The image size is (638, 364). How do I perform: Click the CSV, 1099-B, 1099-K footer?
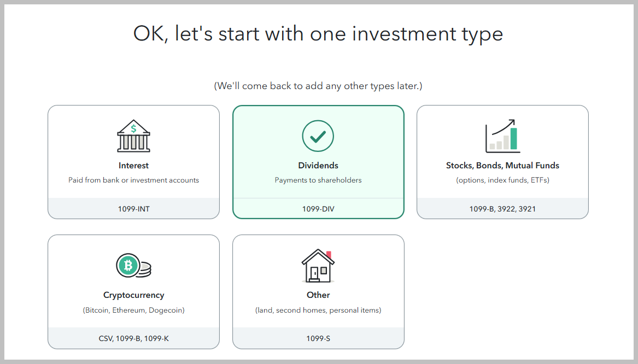coord(133,338)
